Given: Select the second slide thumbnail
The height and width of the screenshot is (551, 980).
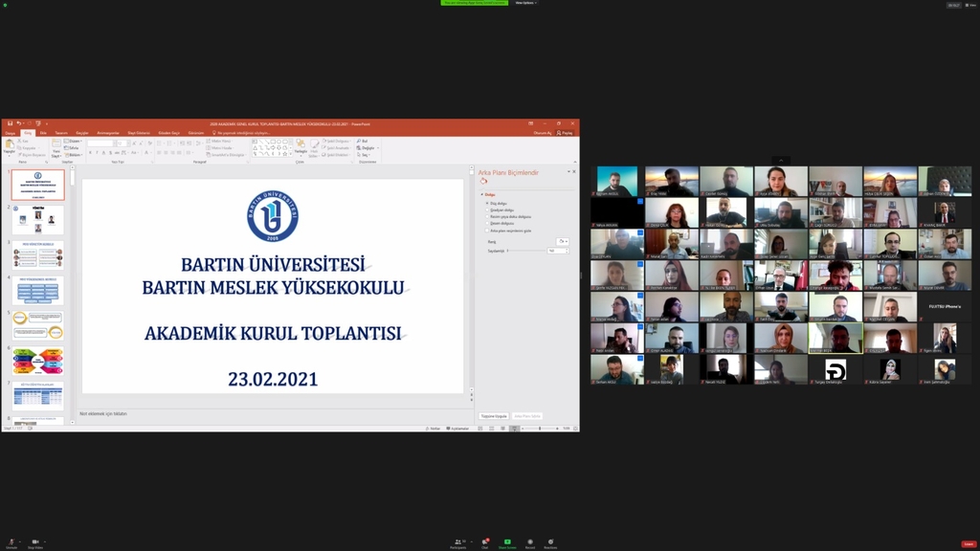Looking at the screenshot, I should 39,220.
